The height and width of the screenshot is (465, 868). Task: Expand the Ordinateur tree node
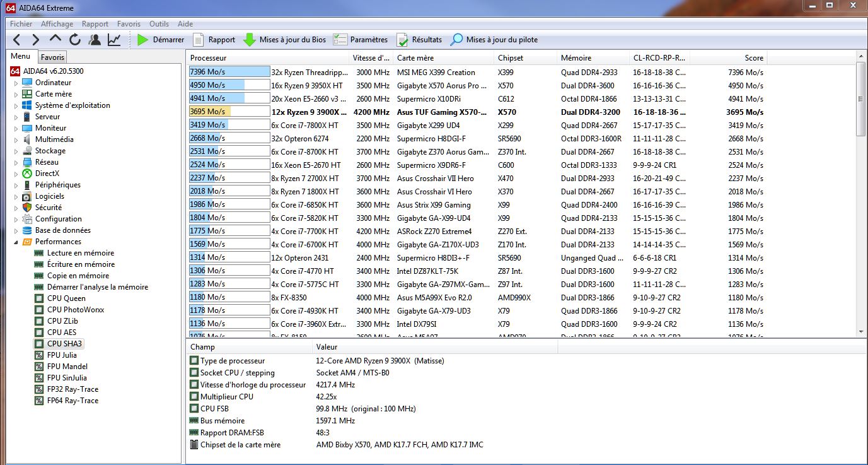coord(16,83)
